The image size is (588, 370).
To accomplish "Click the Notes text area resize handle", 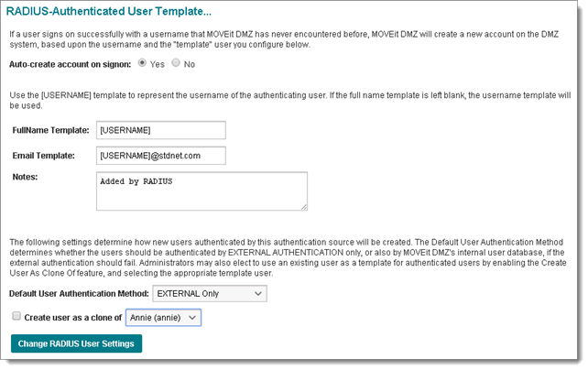I will coord(303,207).
